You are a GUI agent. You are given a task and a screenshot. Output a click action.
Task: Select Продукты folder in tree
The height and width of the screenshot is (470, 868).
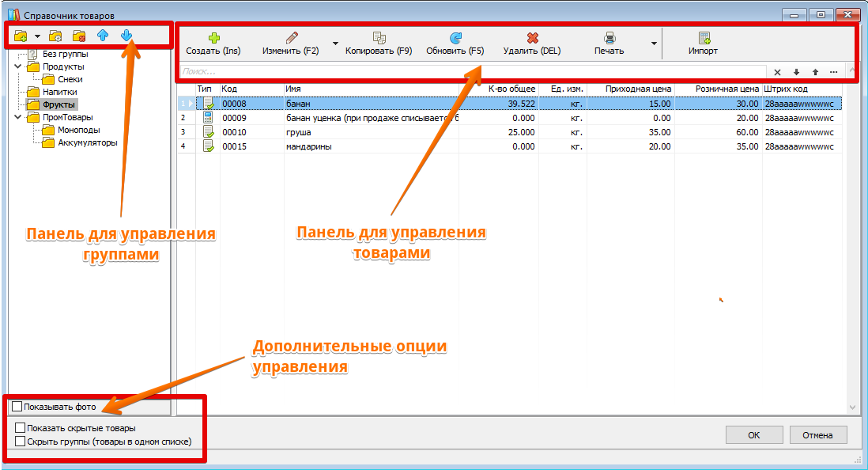click(x=63, y=66)
